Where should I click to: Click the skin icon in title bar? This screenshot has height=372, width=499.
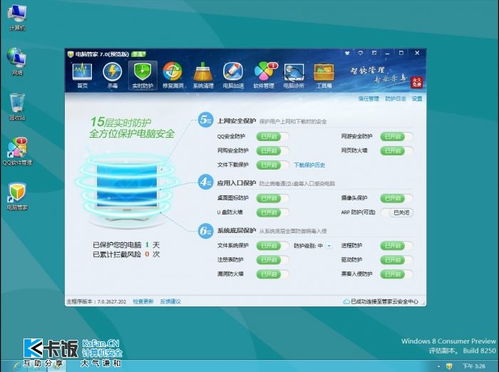pos(374,53)
